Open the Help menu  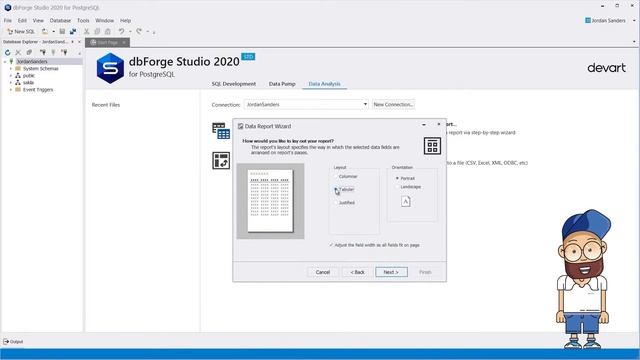[125, 20]
